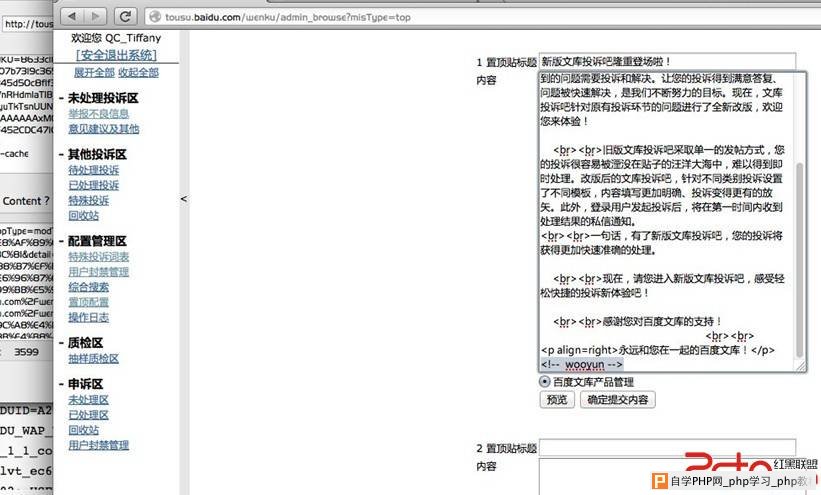The height and width of the screenshot is (495, 821).
Task: Click the Content ? label in background window
Action: 26,201
